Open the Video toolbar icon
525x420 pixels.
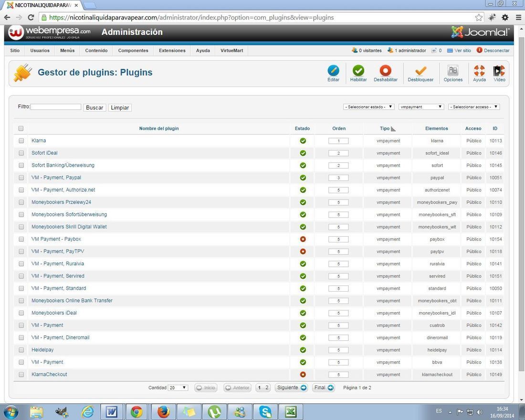point(499,71)
